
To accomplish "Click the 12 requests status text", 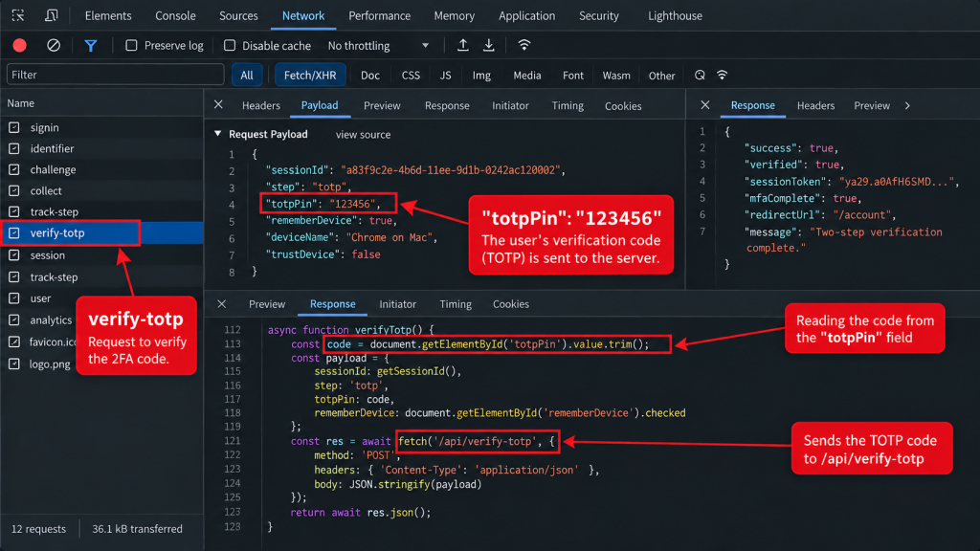I will pos(38,529).
